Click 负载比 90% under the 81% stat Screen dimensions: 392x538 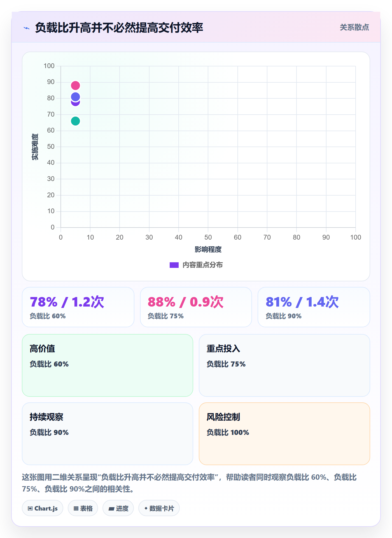tap(284, 316)
